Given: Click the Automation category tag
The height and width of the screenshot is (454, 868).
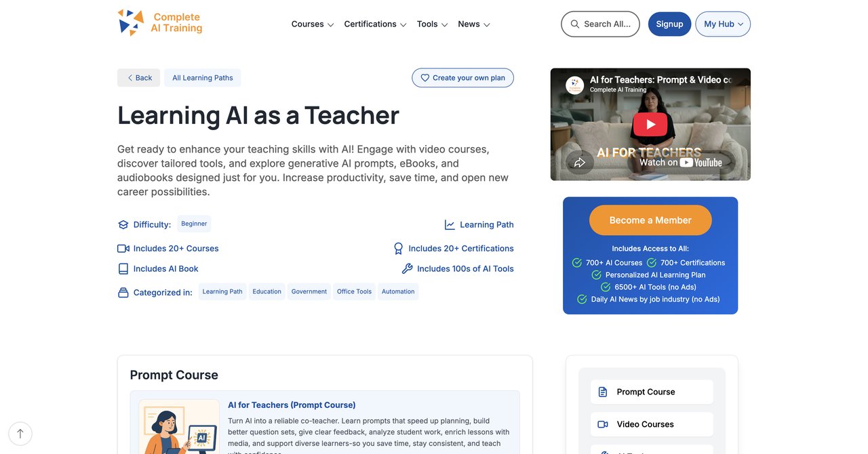Looking at the screenshot, I should tap(398, 291).
